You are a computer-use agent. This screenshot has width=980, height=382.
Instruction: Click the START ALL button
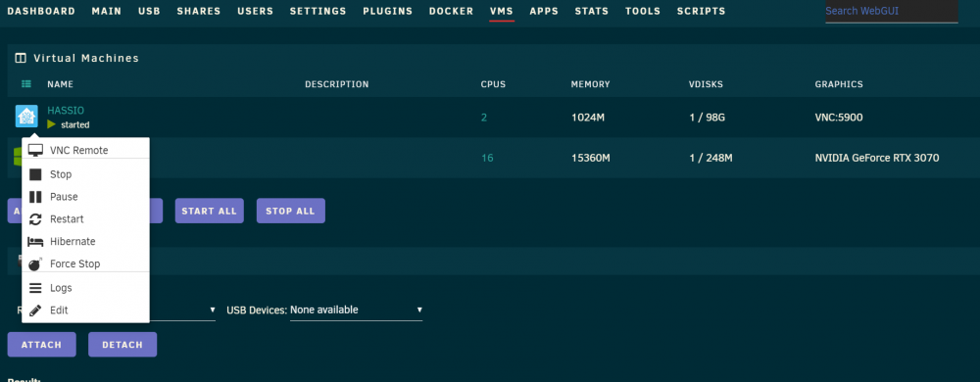(x=210, y=211)
